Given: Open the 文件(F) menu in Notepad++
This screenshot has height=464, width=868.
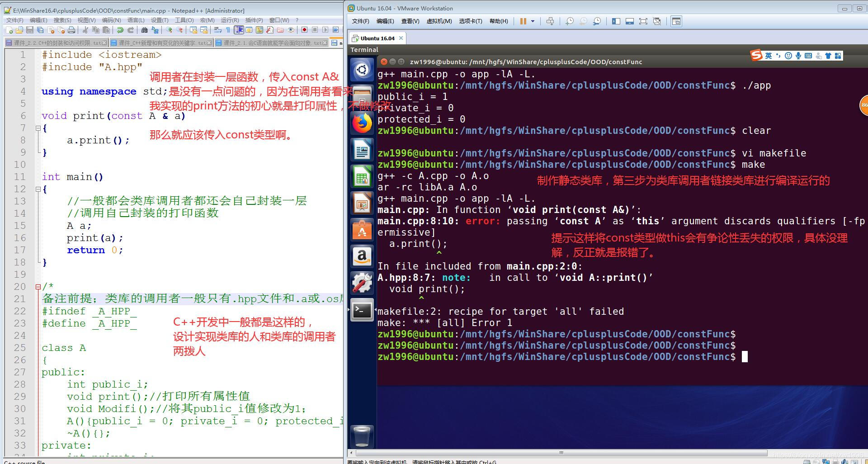Looking at the screenshot, I should (14, 20).
